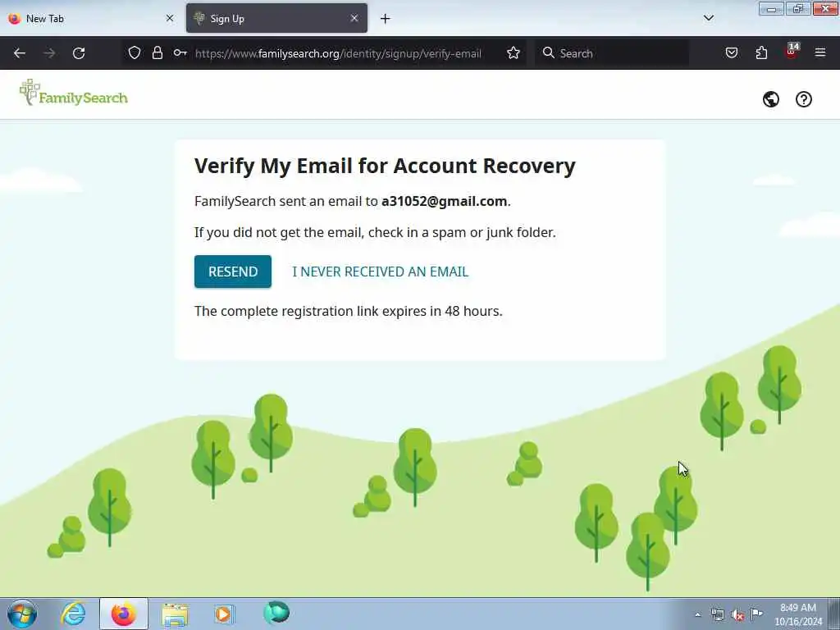Click the URL address bar
The height and width of the screenshot is (630, 840).
tap(338, 53)
